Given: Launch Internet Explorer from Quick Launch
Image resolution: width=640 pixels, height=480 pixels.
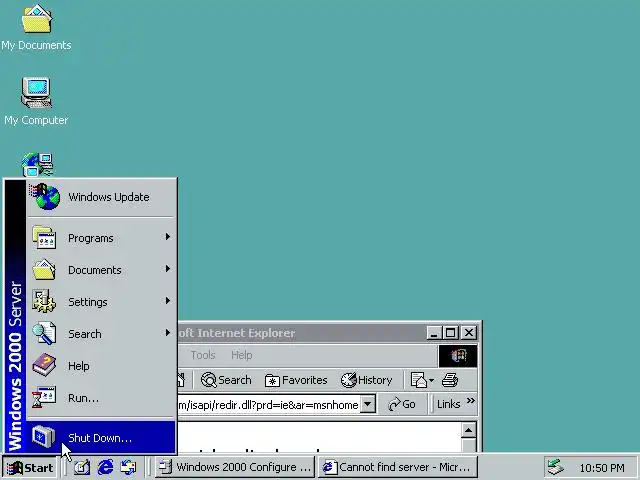Looking at the screenshot, I should (x=105, y=467).
